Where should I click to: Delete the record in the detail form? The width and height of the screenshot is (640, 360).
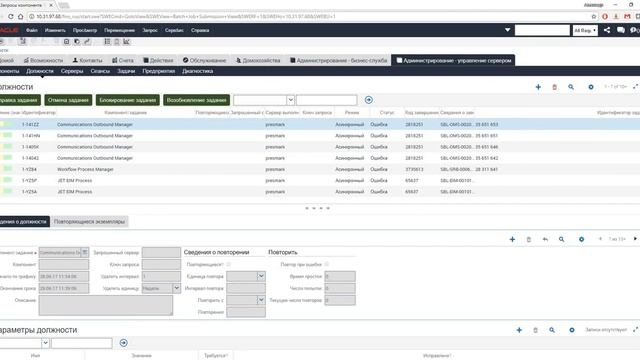(x=529, y=239)
